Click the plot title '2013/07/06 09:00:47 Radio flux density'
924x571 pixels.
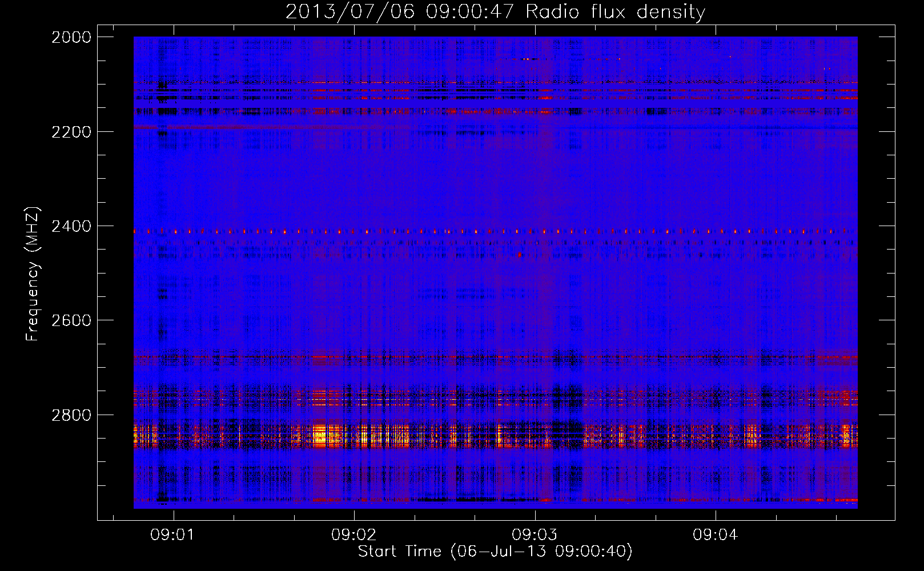[x=495, y=12]
